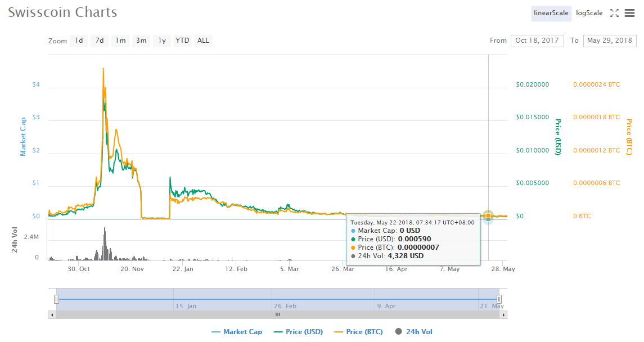Click the 22. Jan x-axis date label
The width and height of the screenshot is (644, 342).
(183, 269)
